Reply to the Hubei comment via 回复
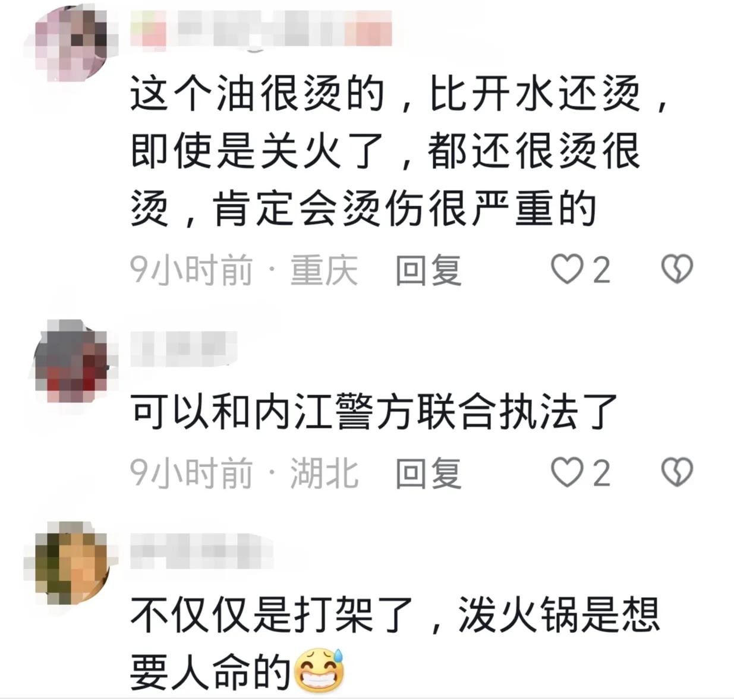 tap(429, 474)
